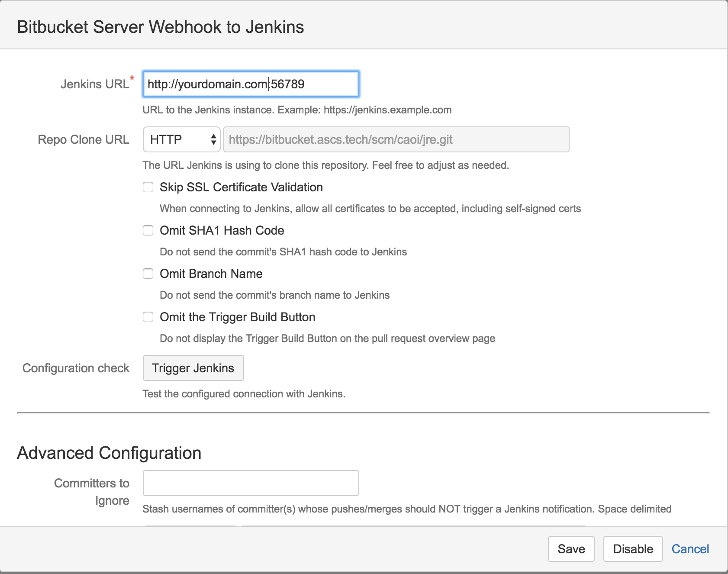Open the Repo Clone URL protocol dropdown
Screen dimensions: 728x574
[181, 139]
